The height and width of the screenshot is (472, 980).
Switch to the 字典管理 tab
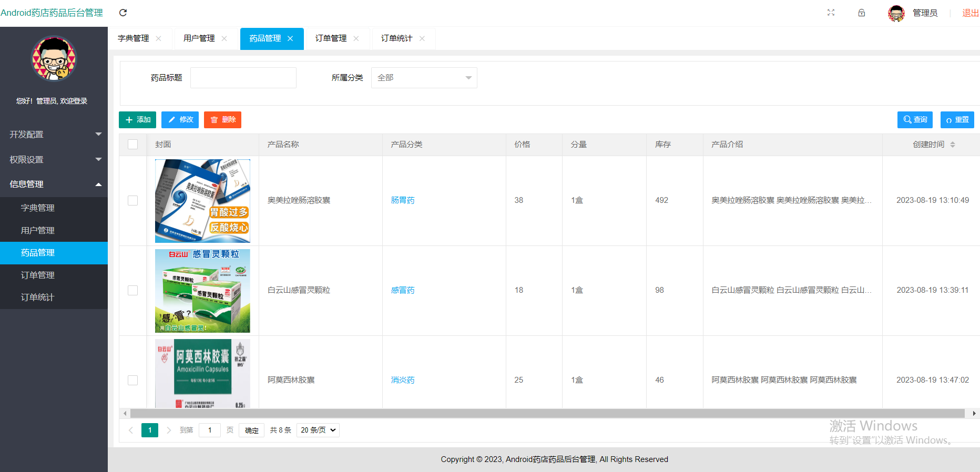coord(134,38)
